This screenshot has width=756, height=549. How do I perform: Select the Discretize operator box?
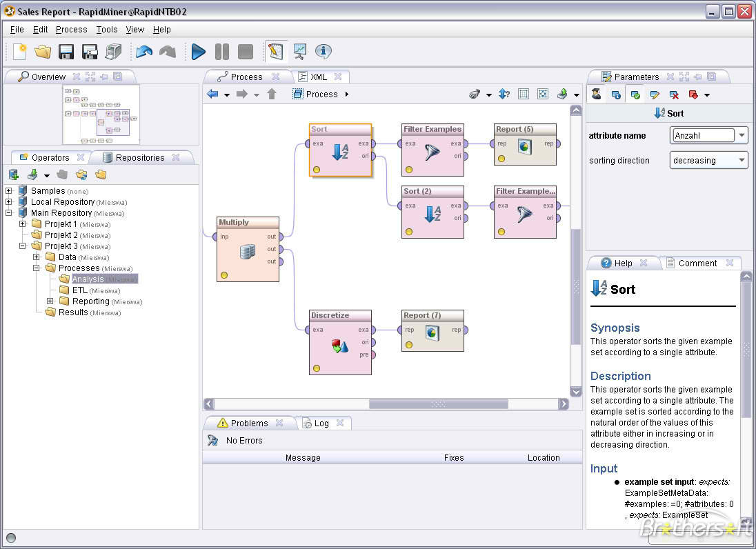340,342
